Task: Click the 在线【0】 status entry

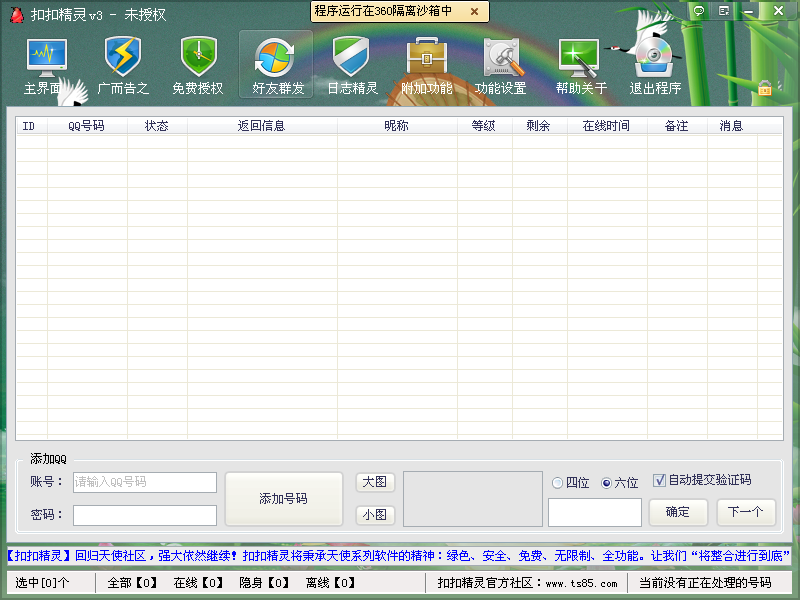Action: 198,583
